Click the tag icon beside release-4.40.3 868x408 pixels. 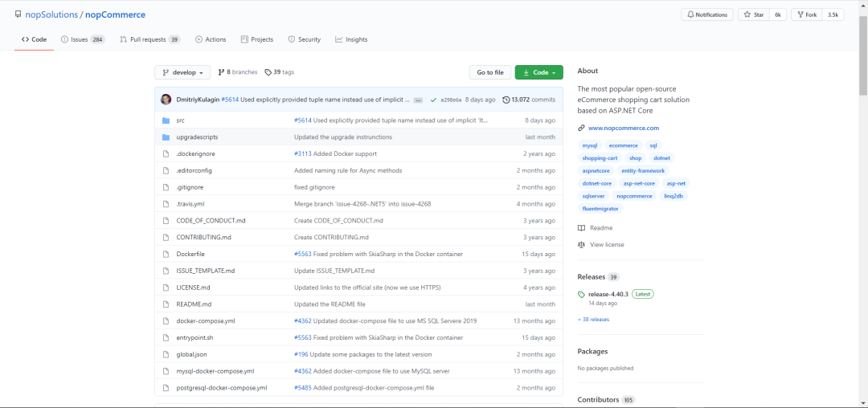pos(581,294)
